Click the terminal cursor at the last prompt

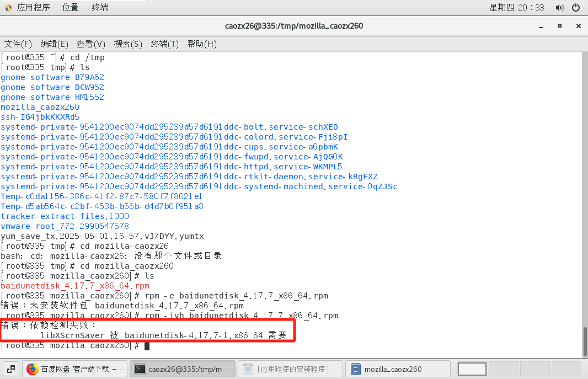tap(147, 346)
